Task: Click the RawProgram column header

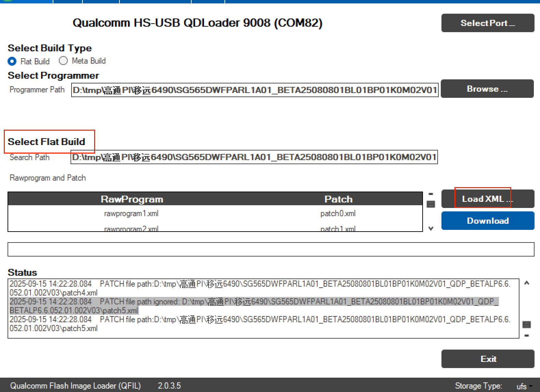Action: (x=132, y=199)
